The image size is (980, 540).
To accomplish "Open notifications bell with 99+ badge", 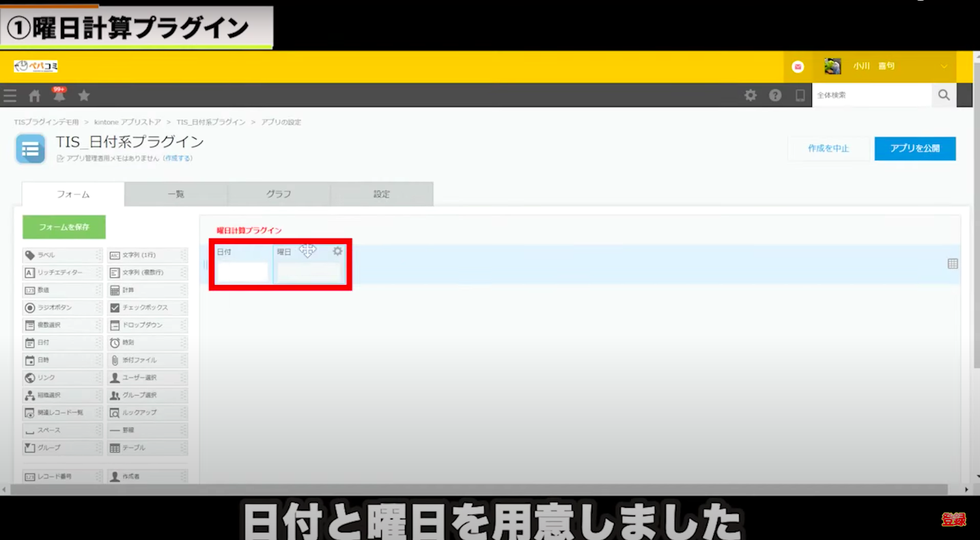I will click(x=59, y=96).
